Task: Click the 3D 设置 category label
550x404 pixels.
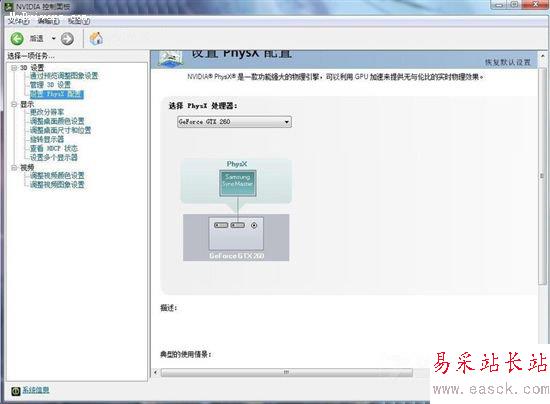Action: [32, 68]
